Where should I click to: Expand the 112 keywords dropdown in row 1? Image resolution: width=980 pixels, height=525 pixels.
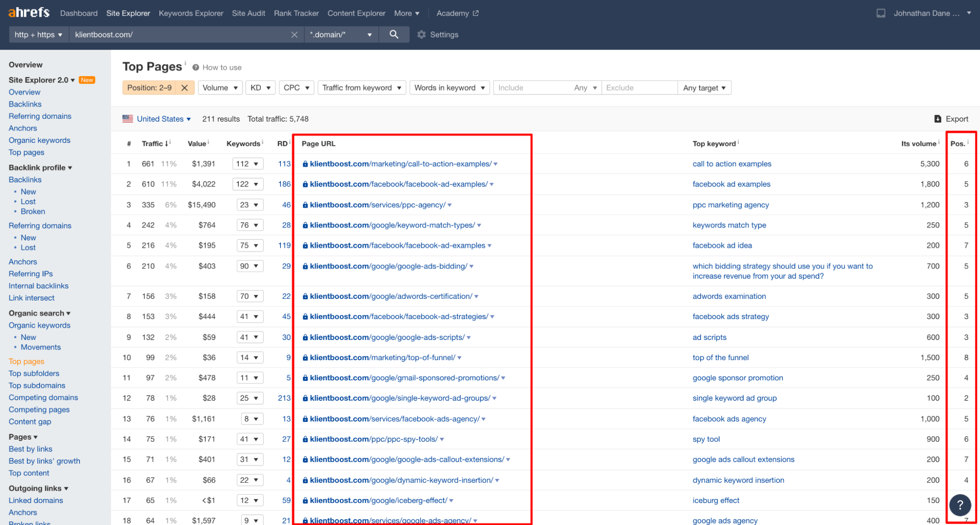pyautogui.click(x=248, y=164)
